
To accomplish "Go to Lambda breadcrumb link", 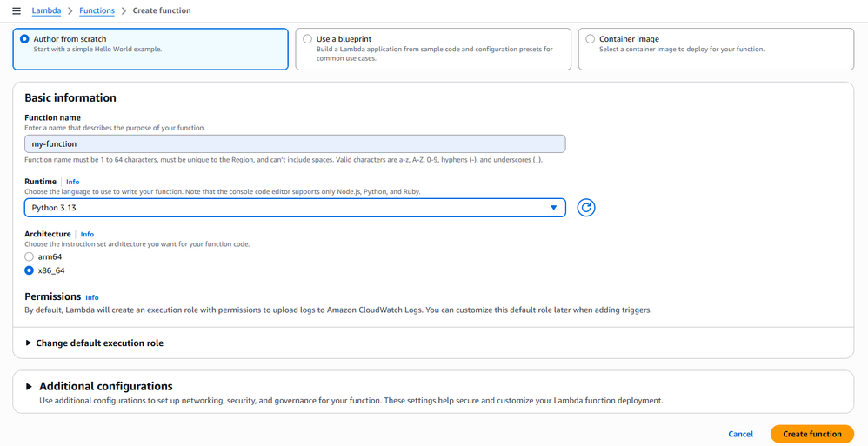I will coord(46,10).
